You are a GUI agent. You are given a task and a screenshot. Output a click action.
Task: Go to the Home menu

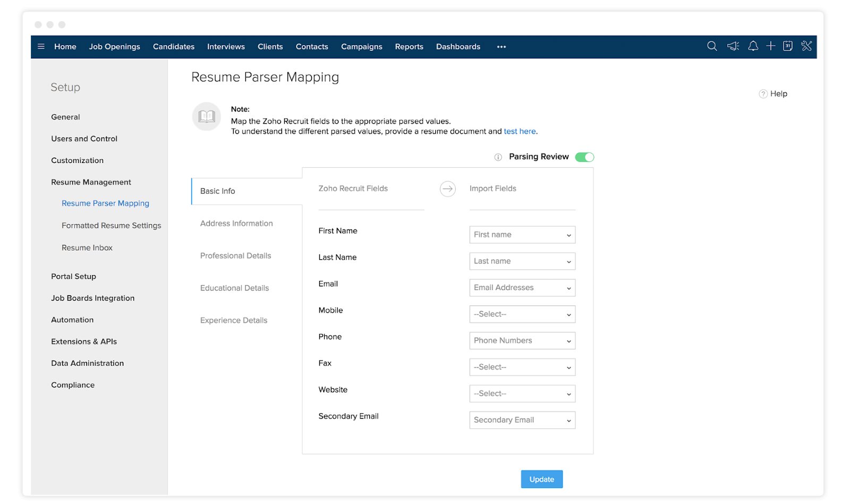click(x=65, y=47)
